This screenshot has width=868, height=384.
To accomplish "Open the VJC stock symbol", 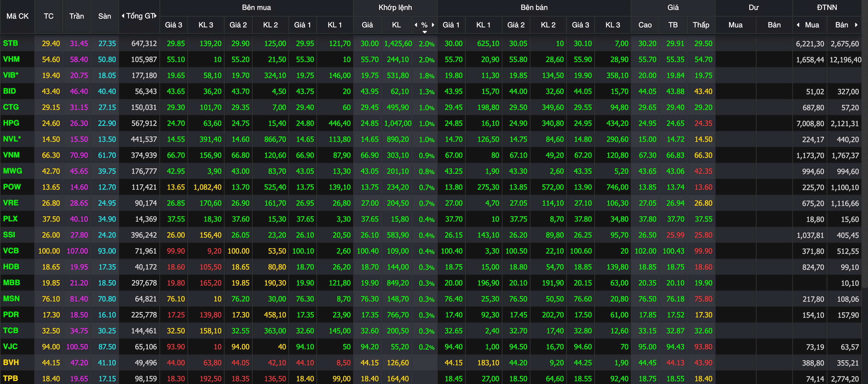I will click(10, 346).
